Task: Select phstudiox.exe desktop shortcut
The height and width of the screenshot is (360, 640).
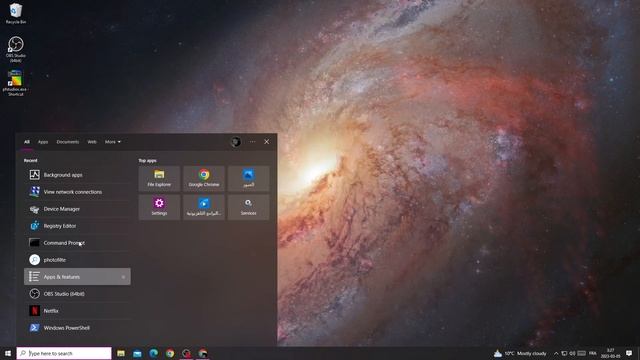Action: click(16, 83)
